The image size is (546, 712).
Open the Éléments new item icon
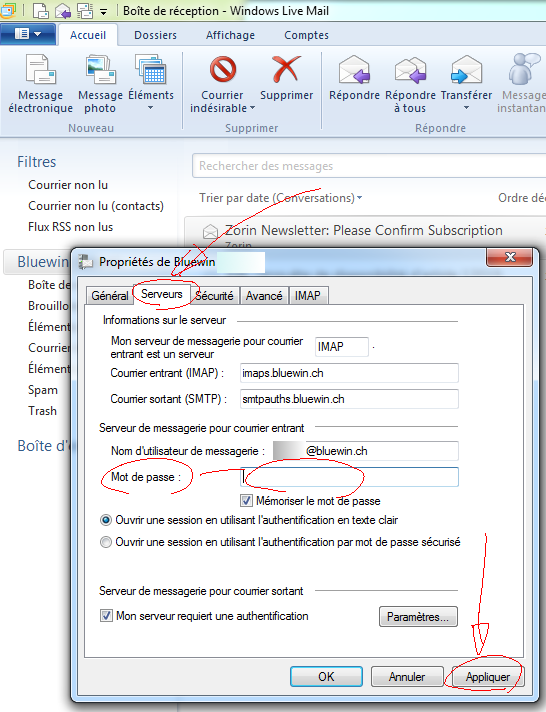coord(151,69)
